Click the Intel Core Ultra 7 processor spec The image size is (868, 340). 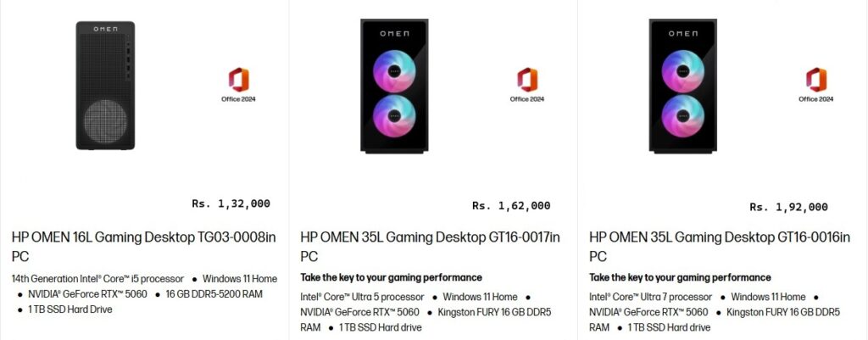(x=650, y=297)
